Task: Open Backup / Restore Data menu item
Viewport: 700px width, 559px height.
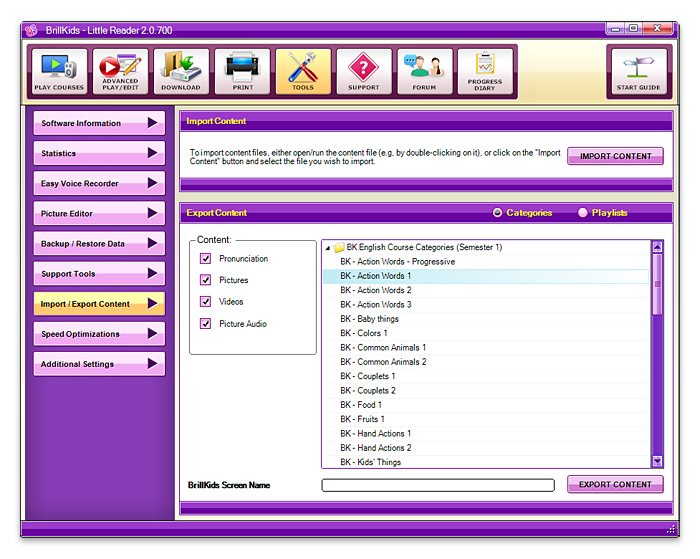Action: tap(99, 243)
